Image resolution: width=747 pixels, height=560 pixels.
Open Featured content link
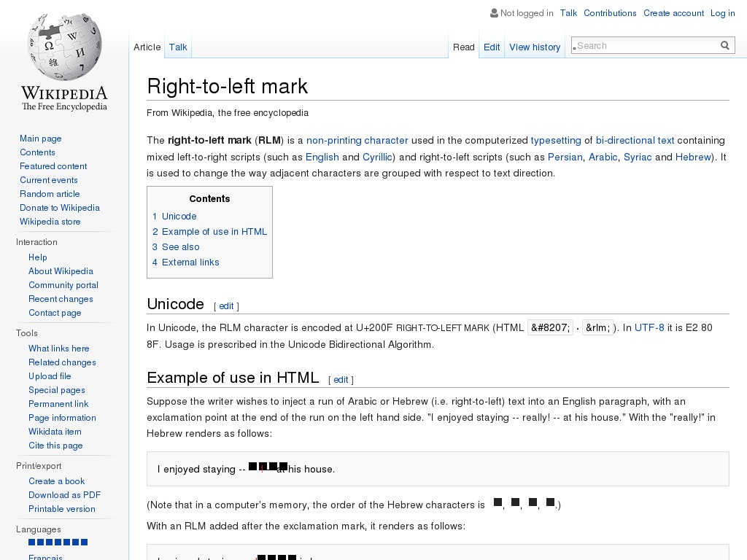click(53, 166)
